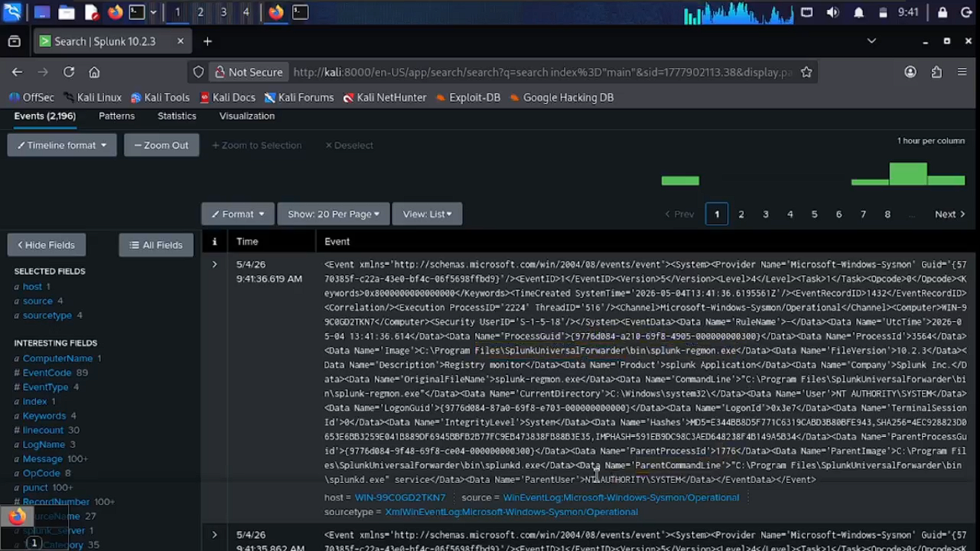980x551 pixels.
Task: Open the Firefox hamburger menu
Action: coord(962,72)
